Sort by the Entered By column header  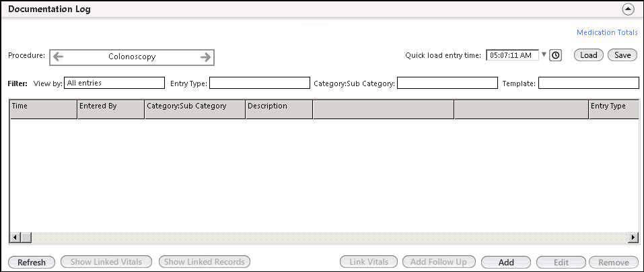(x=111, y=109)
